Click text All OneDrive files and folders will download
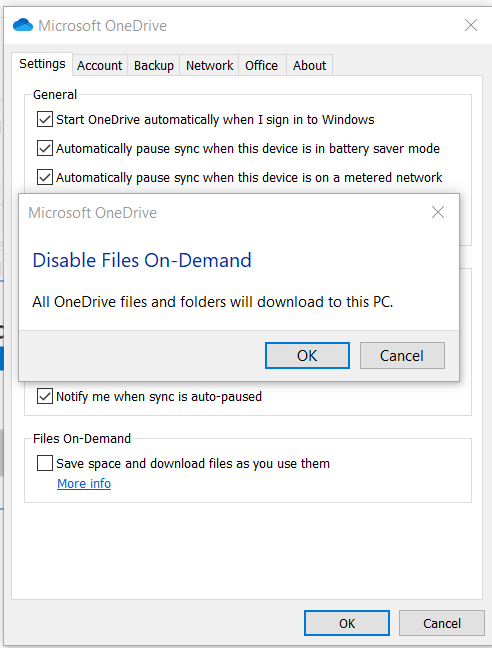Viewport: 492px width, 648px height. tap(213, 302)
